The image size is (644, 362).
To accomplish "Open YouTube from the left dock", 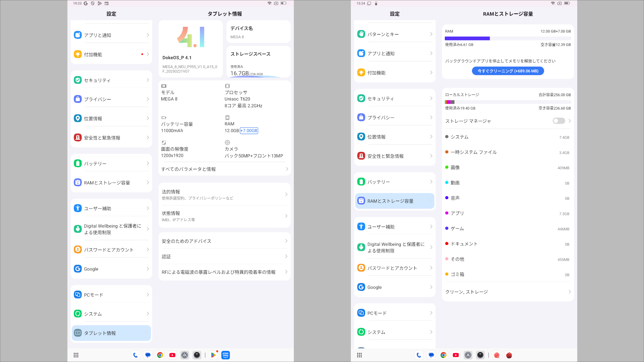I will tap(172, 355).
